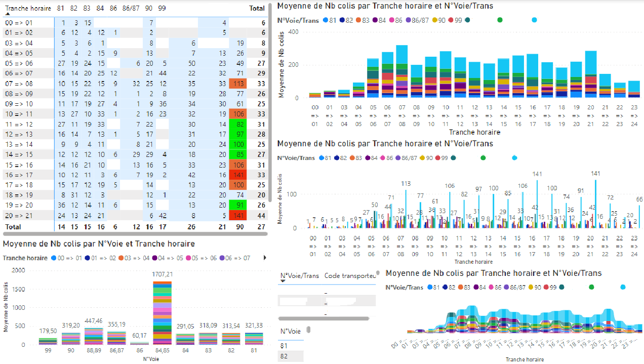Click data label 447,46 in N°Voie chart
The width and height of the screenshot is (644, 364).
pyautogui.click(x=94, y=321)
